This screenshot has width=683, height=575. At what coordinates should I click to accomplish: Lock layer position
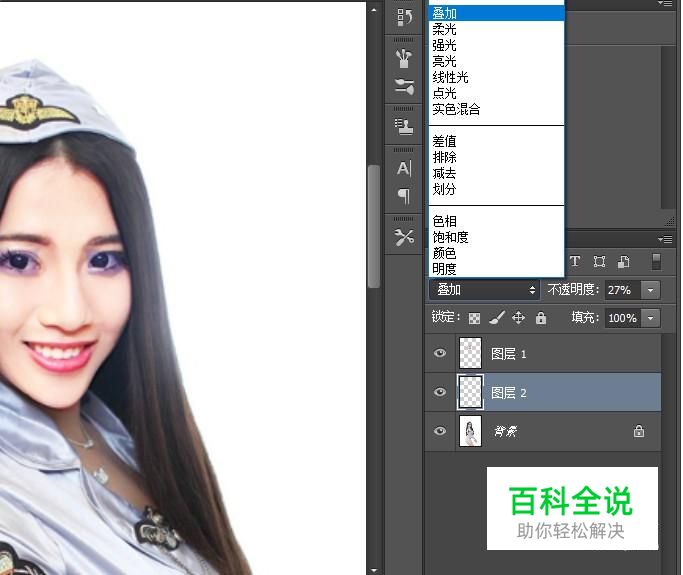(x=518, y=318)
